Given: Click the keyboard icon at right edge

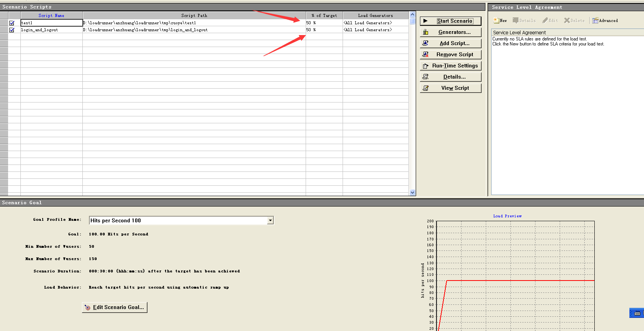Looking at the screenshot, I should (637, 313).
